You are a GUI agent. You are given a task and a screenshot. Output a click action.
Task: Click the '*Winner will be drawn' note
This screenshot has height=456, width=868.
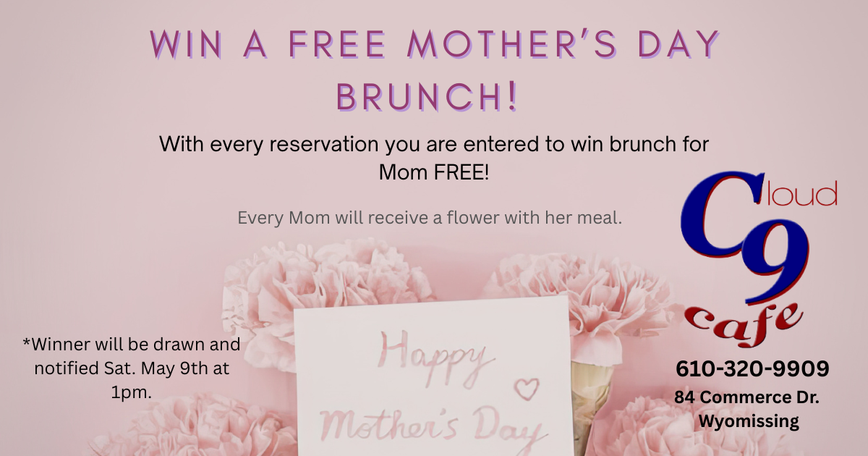click(x=132, y=343)
